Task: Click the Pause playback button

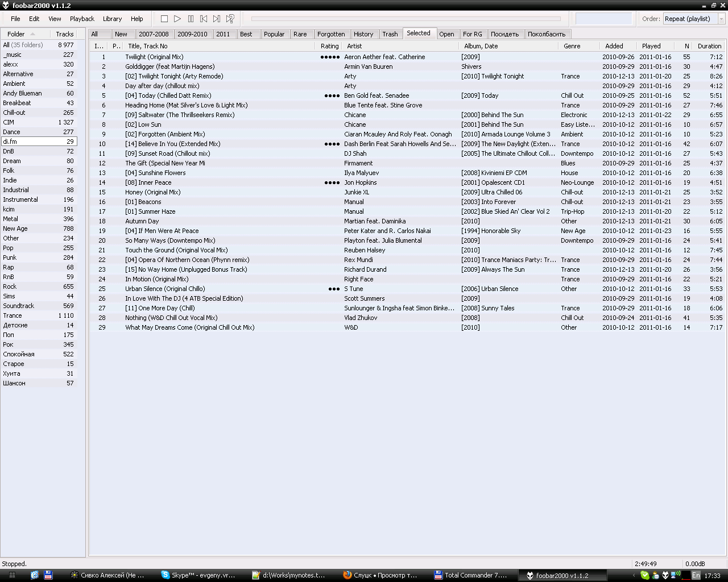Action: (x=191, y=19)
